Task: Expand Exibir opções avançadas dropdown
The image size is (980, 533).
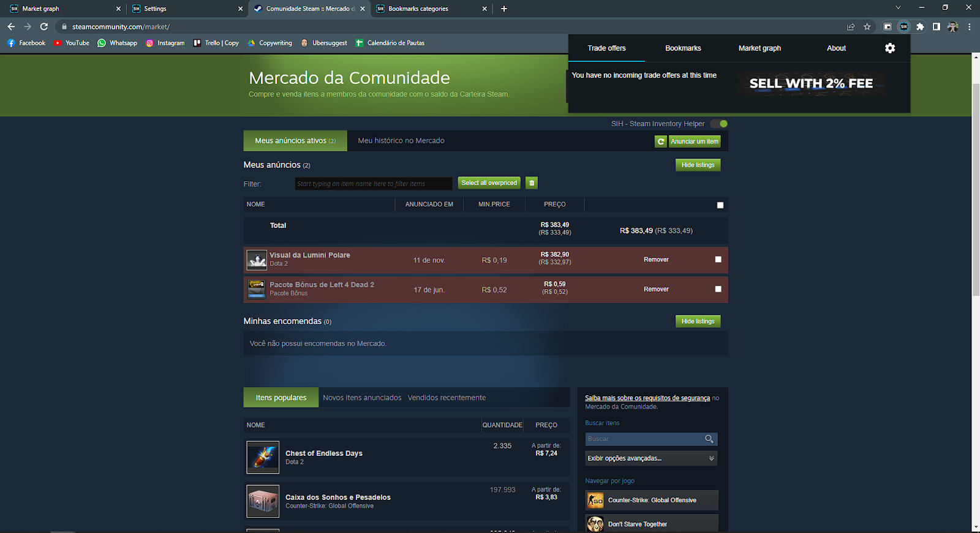Action: [x=651, y=458]
